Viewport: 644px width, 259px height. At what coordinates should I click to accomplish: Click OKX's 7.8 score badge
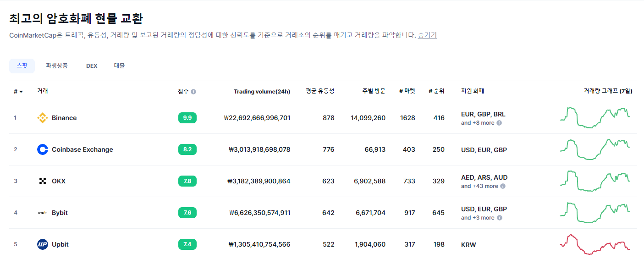click(187, 181)
